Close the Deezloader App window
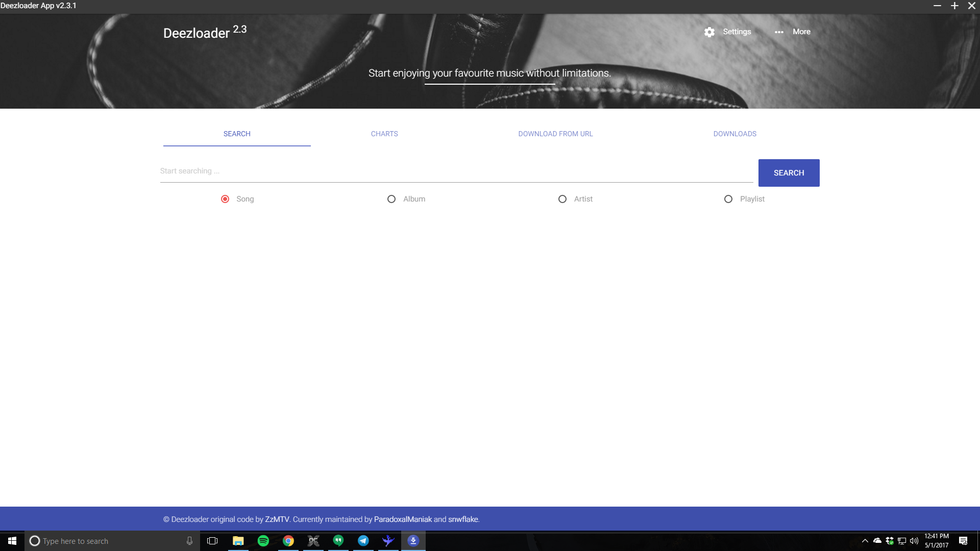 pyautogui.click(x=972, y=6)
